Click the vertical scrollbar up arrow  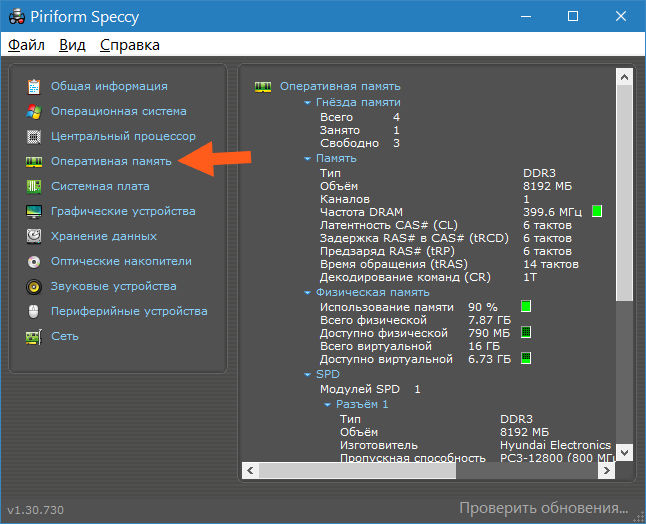[624, 77]
